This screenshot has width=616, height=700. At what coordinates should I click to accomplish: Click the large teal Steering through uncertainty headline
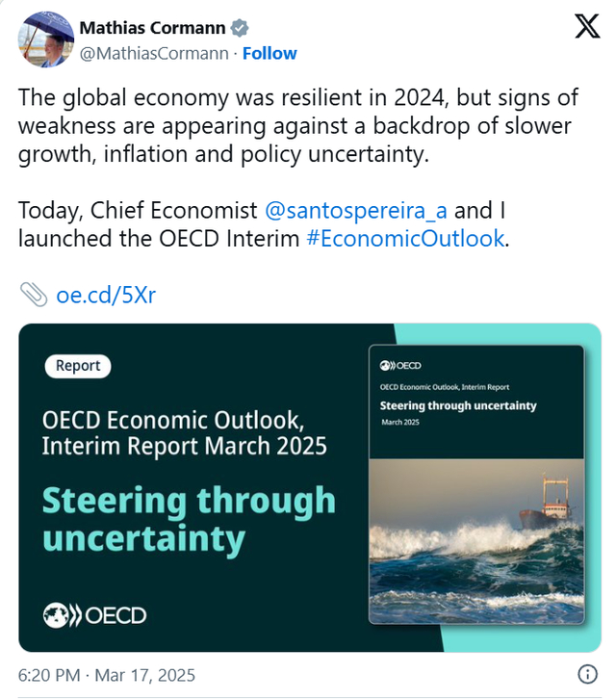[x=189, y=519]
